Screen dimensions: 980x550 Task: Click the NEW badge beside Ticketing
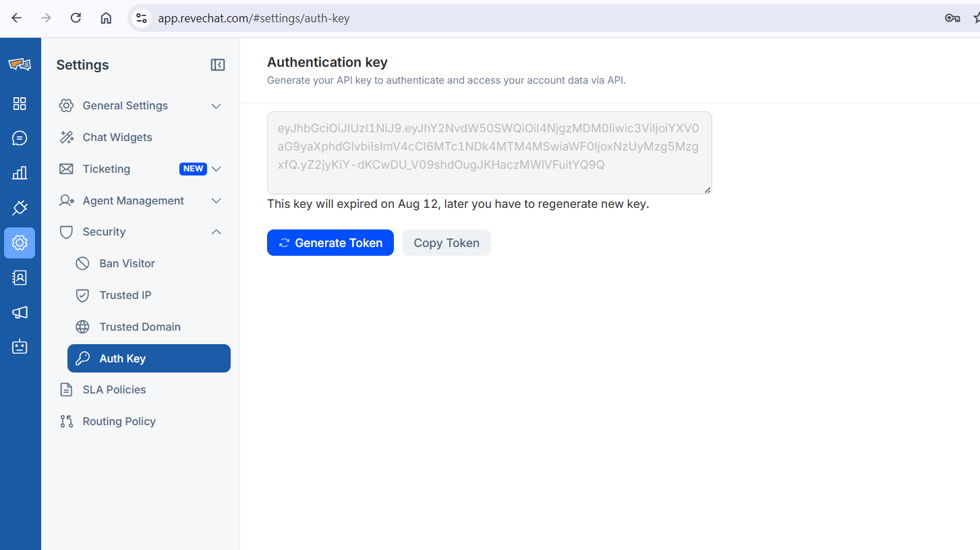coord(193,169)
